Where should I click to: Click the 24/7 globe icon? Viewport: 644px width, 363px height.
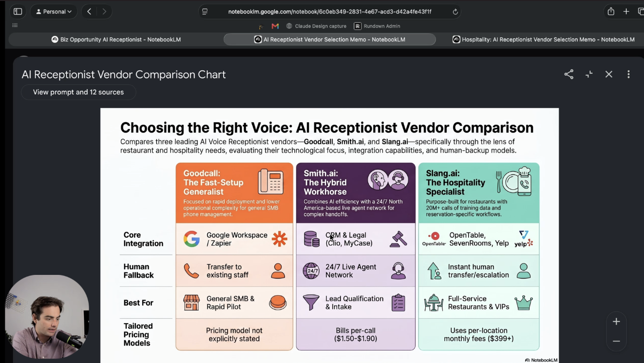311,271
